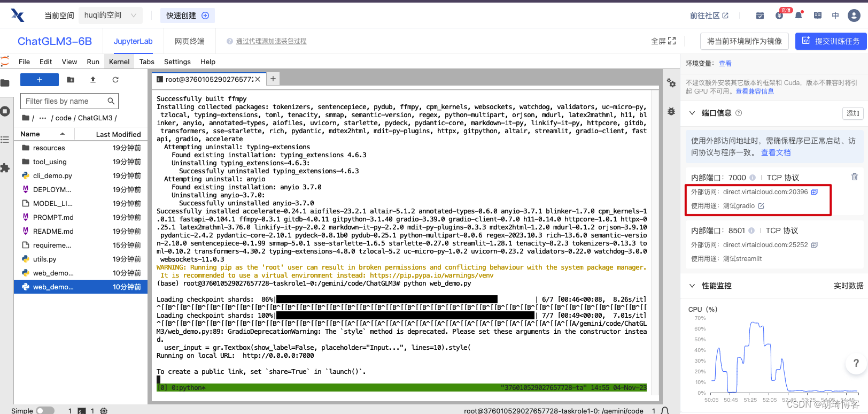Open the huqi的空间 workspace dropdown
The image size is (868, 414).
coord(110,16)
